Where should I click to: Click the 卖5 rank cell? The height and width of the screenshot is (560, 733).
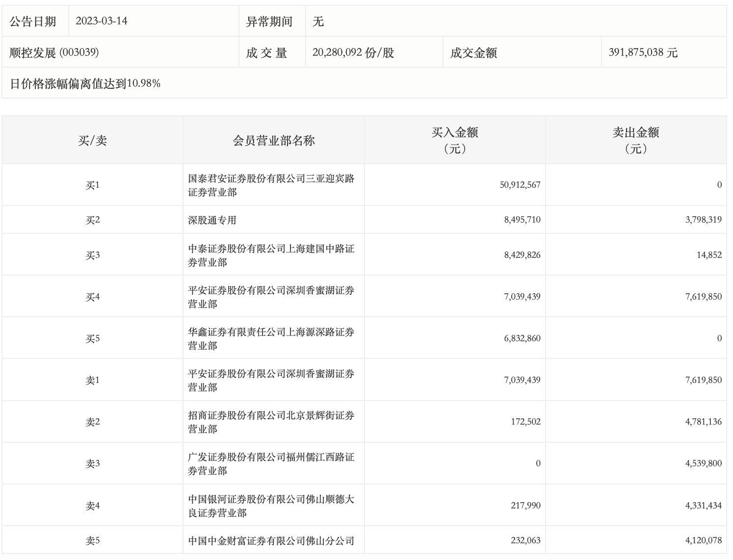pyautogui.click(x=92, y=541)
